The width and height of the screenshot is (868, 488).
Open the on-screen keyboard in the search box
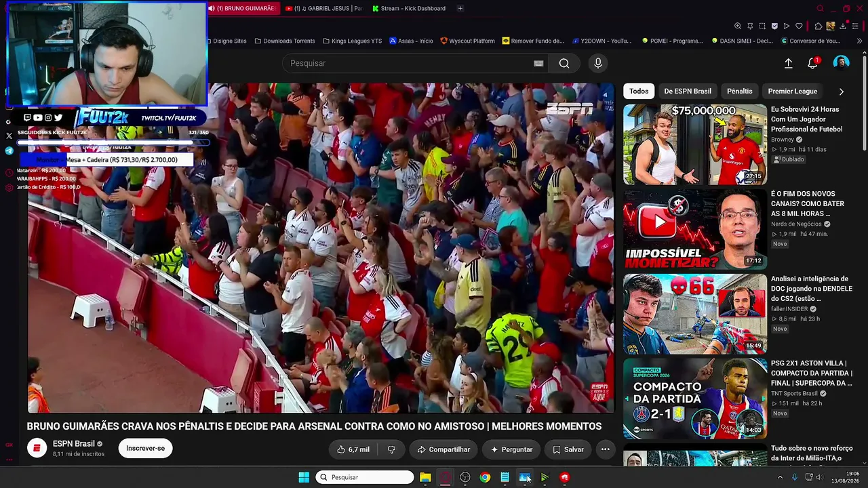(x=538, y=63)
